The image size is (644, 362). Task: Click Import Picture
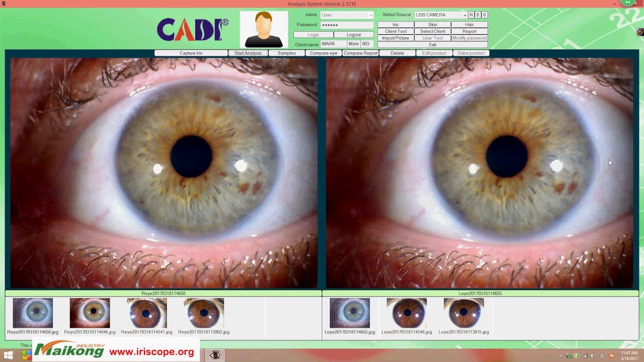[395, 38]
